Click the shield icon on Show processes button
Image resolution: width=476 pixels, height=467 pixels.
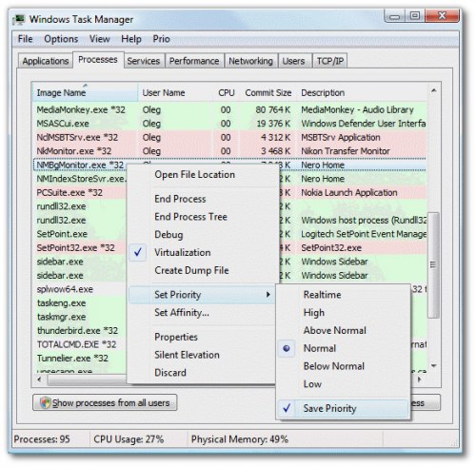click(45, 402)
